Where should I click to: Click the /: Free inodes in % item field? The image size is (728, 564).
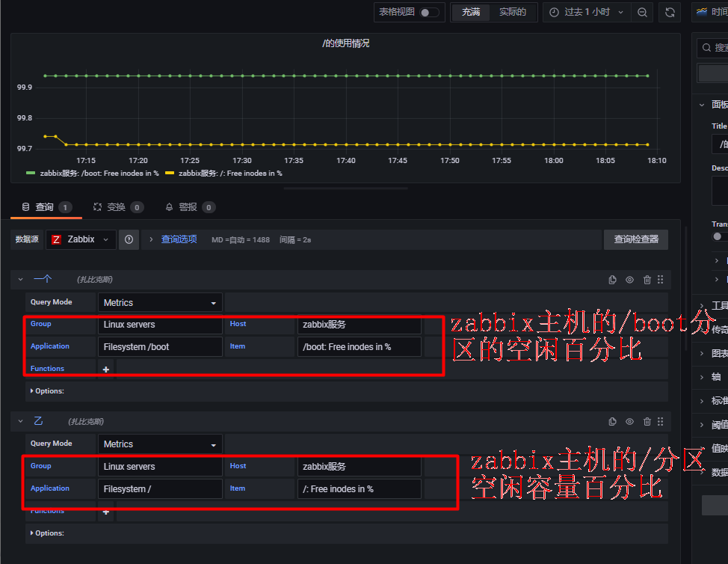coord(359,489)
